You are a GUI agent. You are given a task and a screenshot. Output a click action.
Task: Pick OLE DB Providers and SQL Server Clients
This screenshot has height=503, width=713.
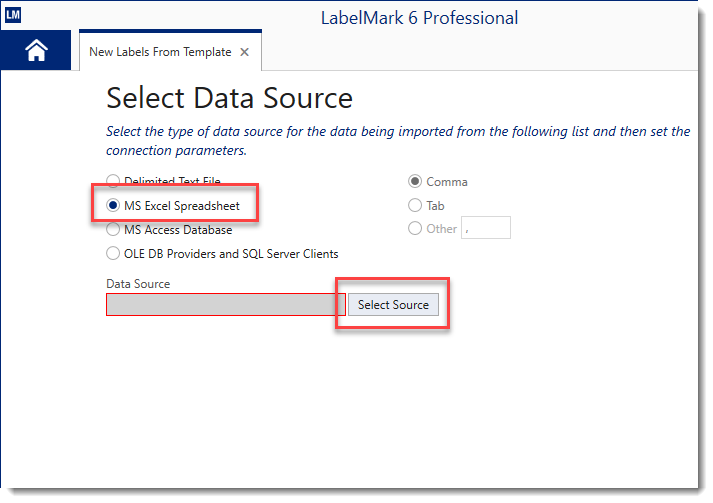click(x=114, y=254)
